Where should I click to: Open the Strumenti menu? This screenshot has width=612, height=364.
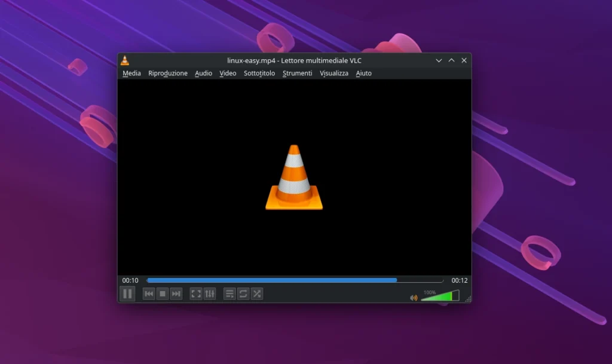point(297,73)
